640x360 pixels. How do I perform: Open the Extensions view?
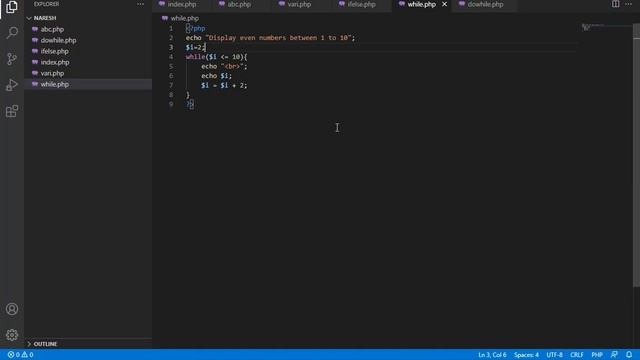(12, 111)
